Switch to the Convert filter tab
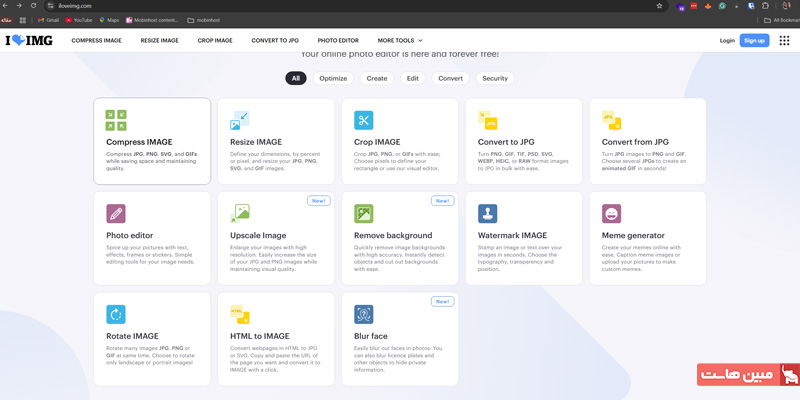Image resolution: width=800 pixels, height=400 pixels. coord(450,78)
